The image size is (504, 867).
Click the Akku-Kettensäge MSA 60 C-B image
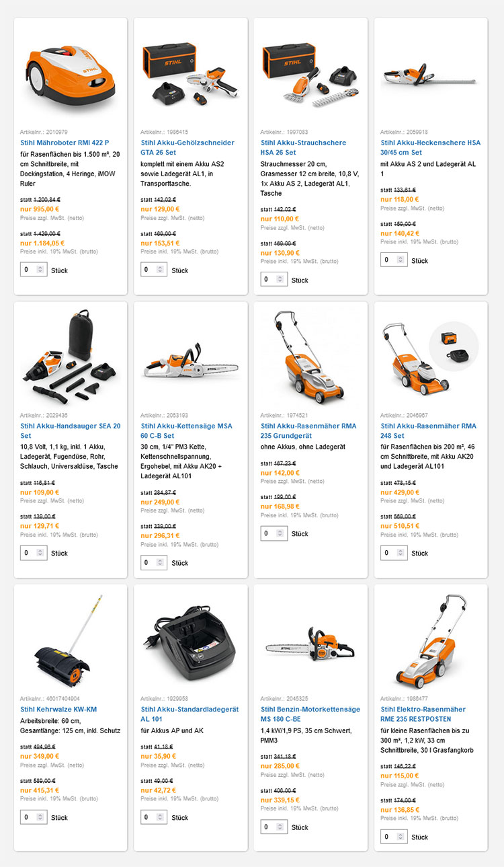click(190, 368)
